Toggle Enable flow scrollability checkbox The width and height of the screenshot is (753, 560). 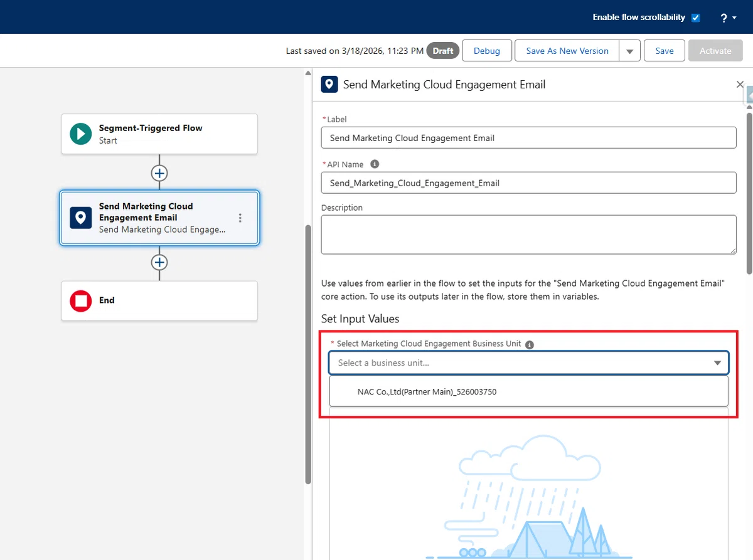coord(695,18)
